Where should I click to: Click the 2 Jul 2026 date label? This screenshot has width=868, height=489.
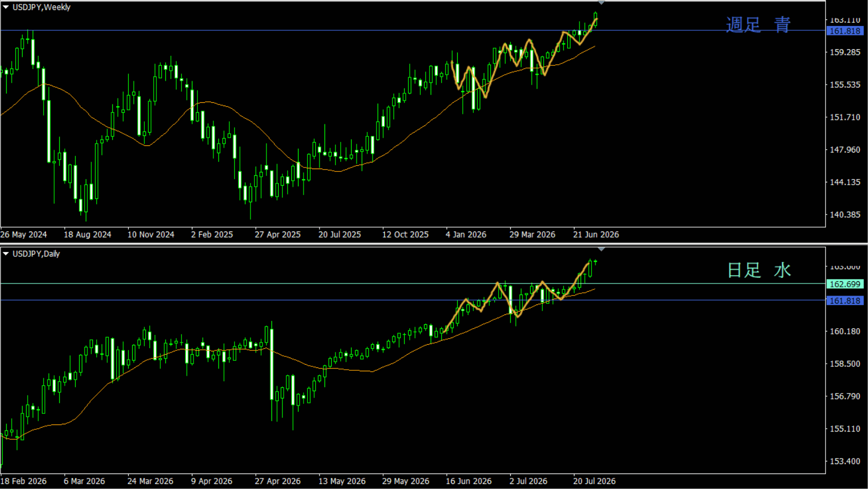tap(529, 481)
